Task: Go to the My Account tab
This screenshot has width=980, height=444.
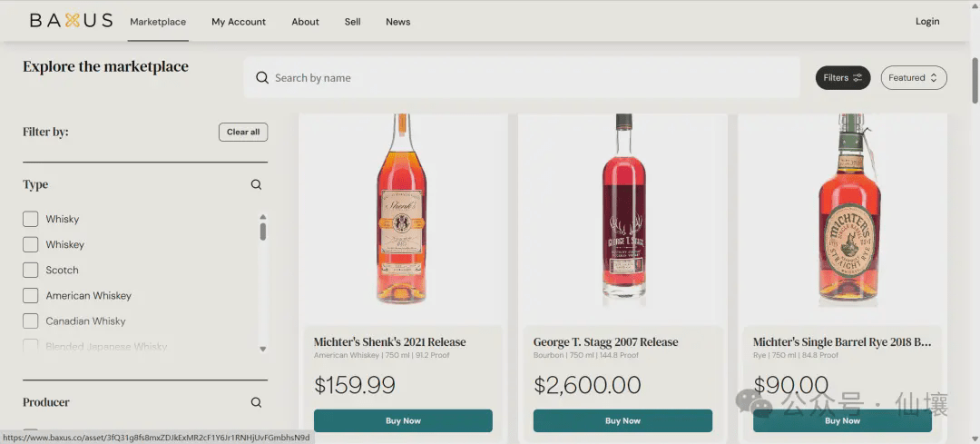Action: [239, 22]
